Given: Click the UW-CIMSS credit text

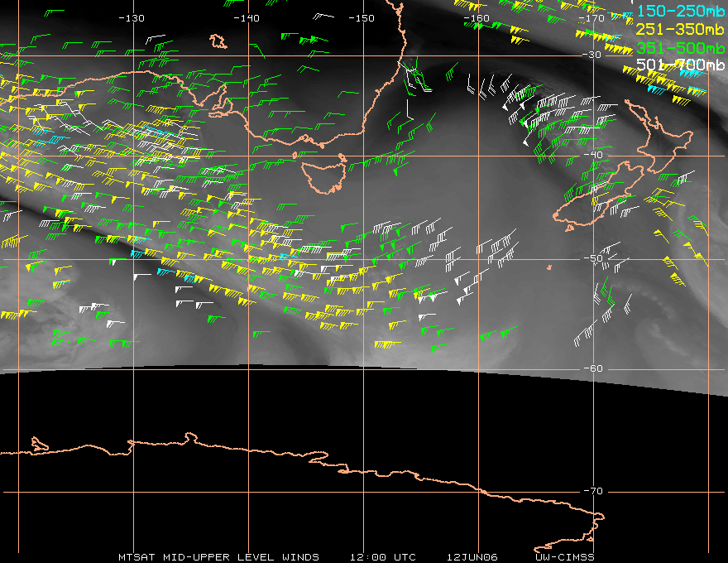Looking at the screenshot, I should pyautogui.click(x=564, y=557).
